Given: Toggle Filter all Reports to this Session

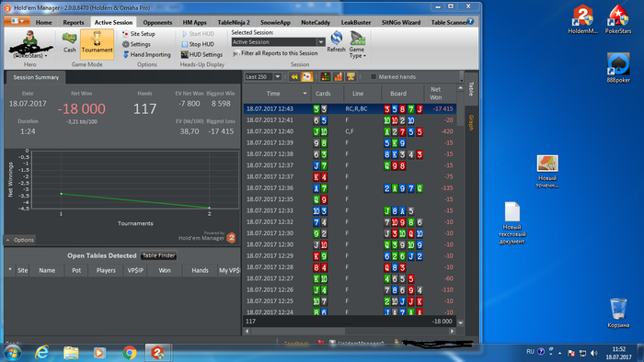Looking at the screenshot, I should pos(275,53).
